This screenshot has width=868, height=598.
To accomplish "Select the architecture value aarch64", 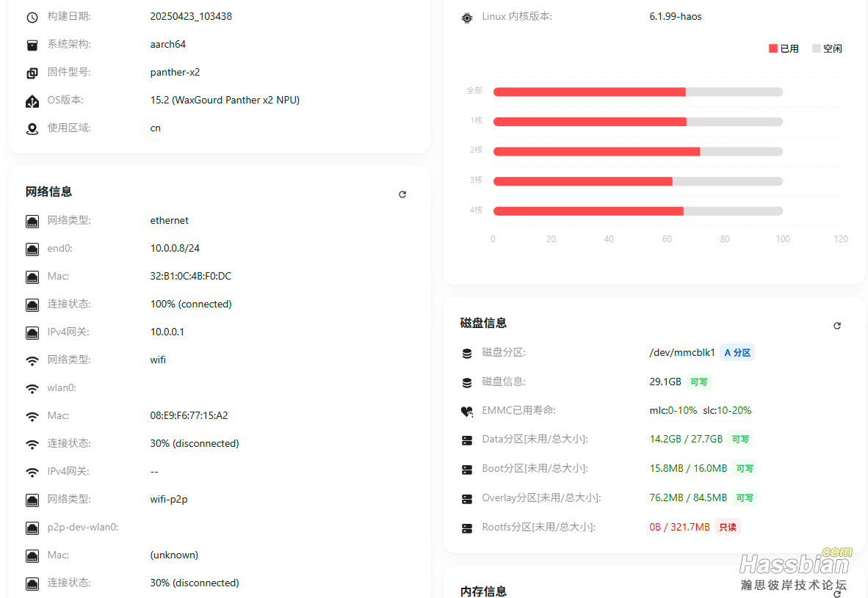I will pyautogui.click(x=167, y=44).
